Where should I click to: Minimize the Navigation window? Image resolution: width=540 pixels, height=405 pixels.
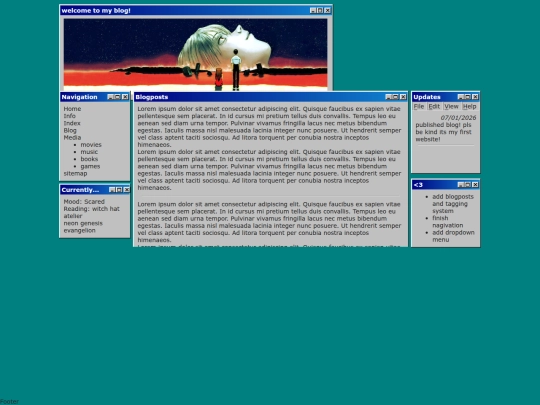tap(111, 97)
